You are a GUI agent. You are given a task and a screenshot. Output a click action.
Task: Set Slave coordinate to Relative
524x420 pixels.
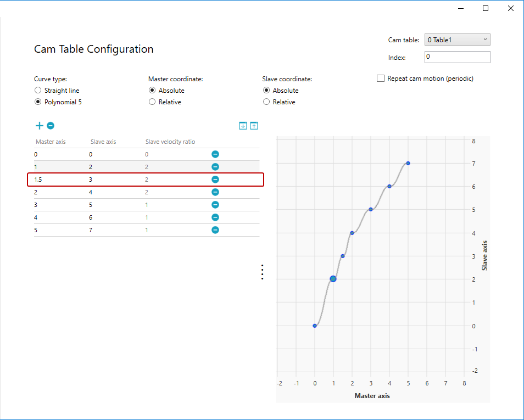click(x=266, y=102)
